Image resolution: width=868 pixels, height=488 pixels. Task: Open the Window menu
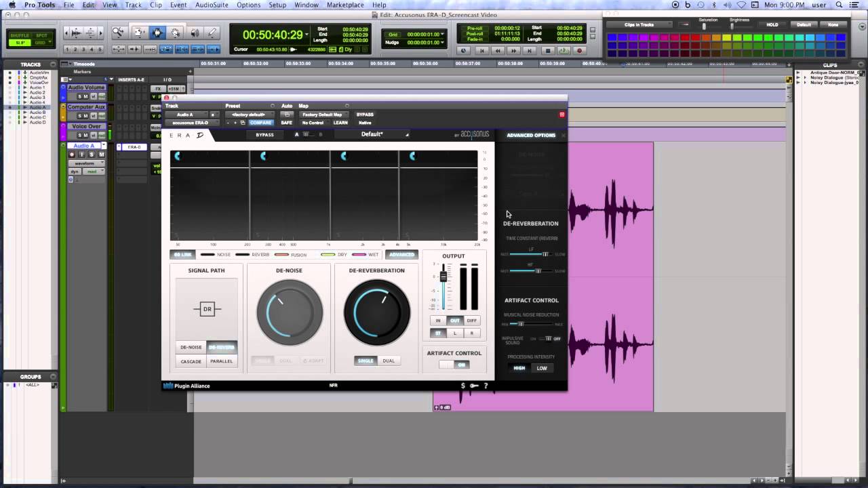(307, 5)
